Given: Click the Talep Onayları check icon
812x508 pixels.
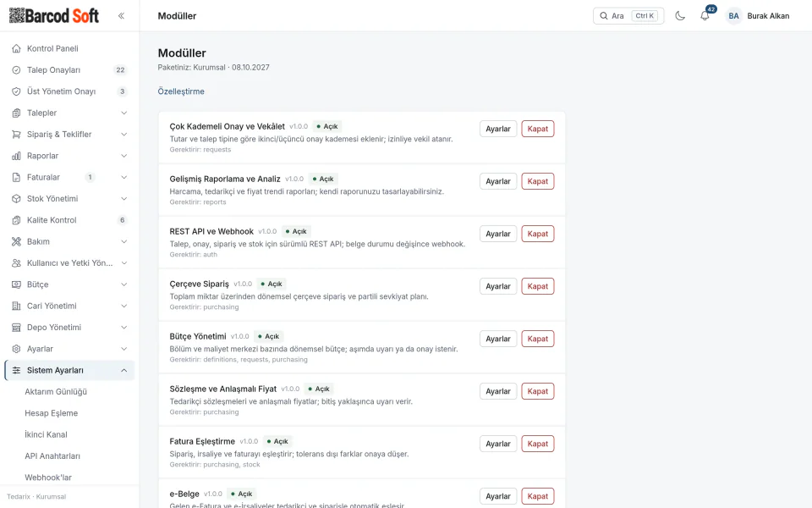Looking at the screenshot, I should click(17, 70).
